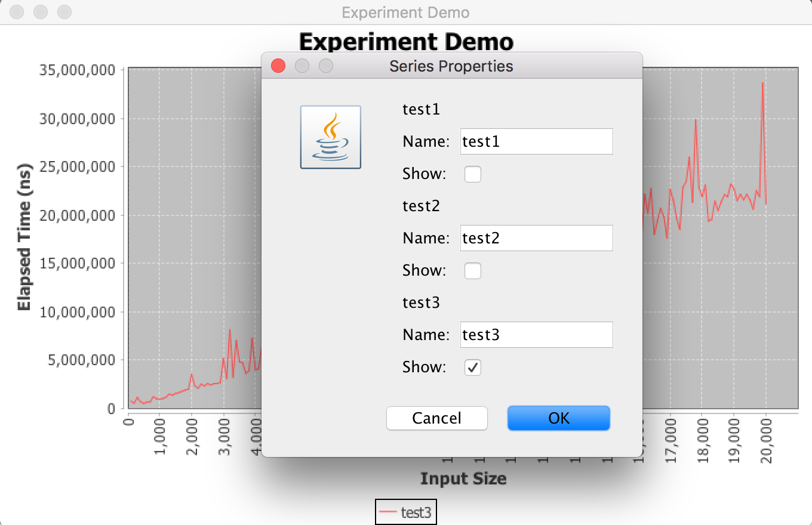Click the test3 Name input field

[536, 335]
